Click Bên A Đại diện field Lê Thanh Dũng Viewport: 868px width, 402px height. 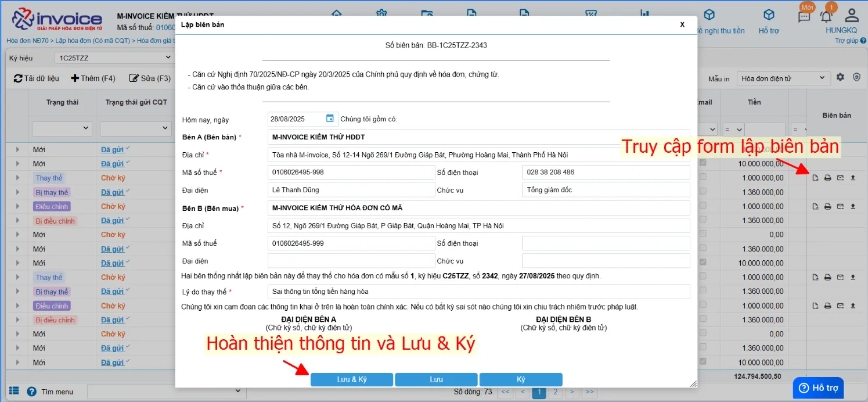[351, 190]
